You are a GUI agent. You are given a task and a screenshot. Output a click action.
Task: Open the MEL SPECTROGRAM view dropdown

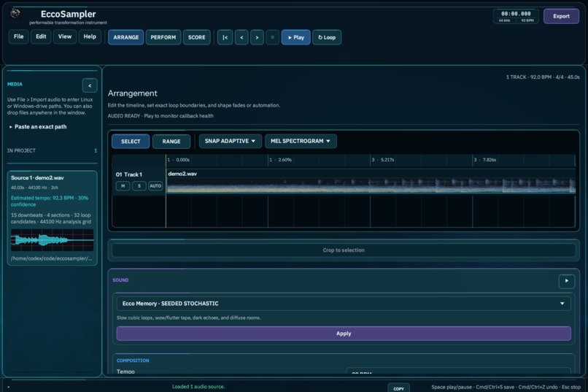tap(301, 141)
